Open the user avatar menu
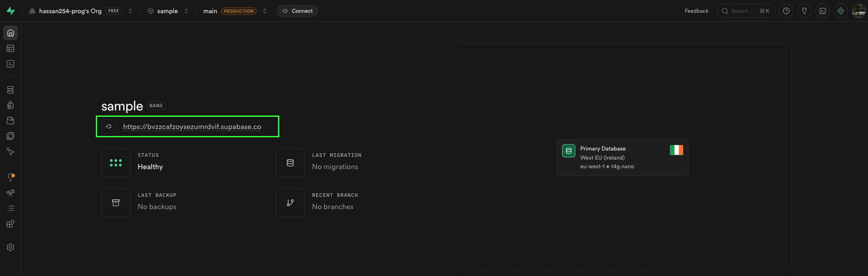The image size is (868, 276). tap(859, 11)
